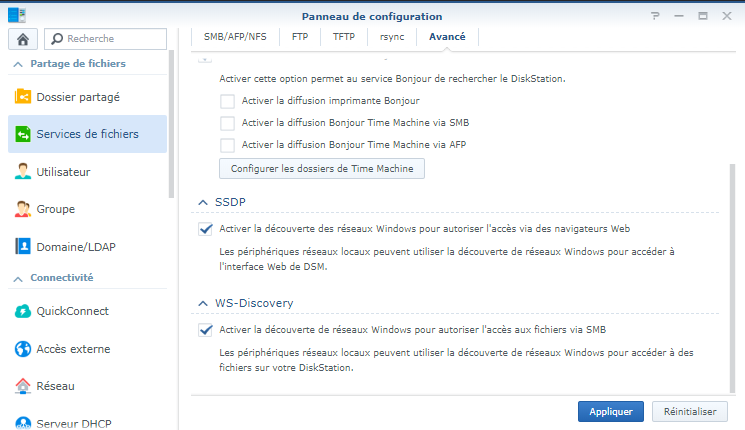This screenshot has width=745, height=430.
Task: Collapse the WS-Discovery section
Action: [x=205, y=302]
